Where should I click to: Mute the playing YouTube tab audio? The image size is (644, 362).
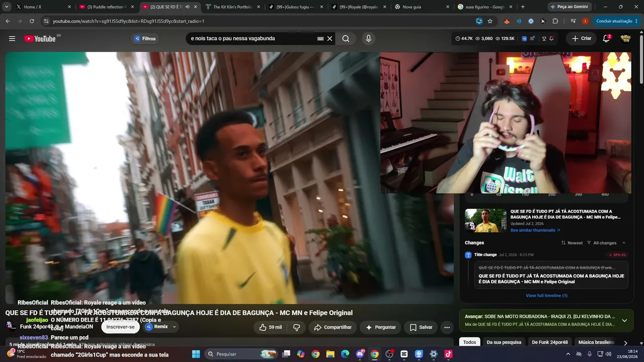[187, 7]
